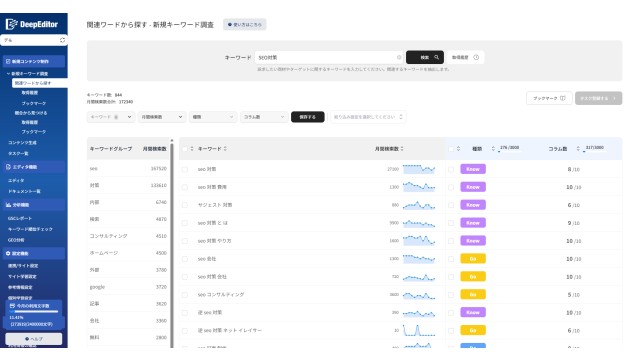
Task: Open the コラム数 filter dropdown
Action: (264, 117)
